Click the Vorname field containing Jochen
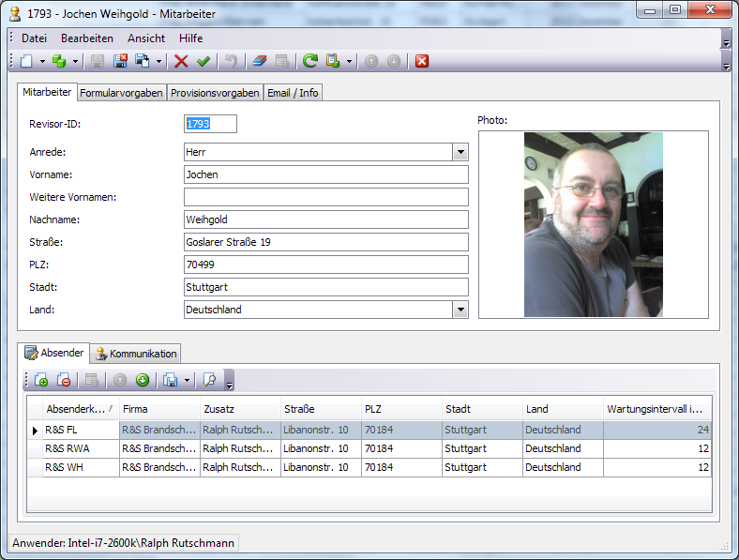 pyautogui.click(x=326, y=174)
